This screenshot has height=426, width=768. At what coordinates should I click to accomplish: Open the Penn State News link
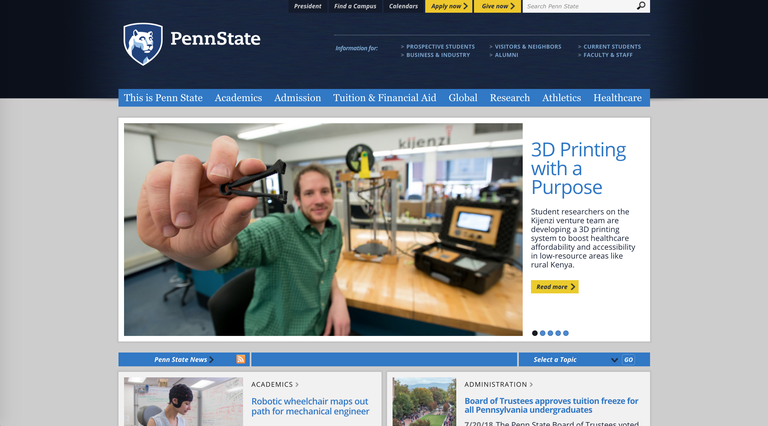coord(184,359)
